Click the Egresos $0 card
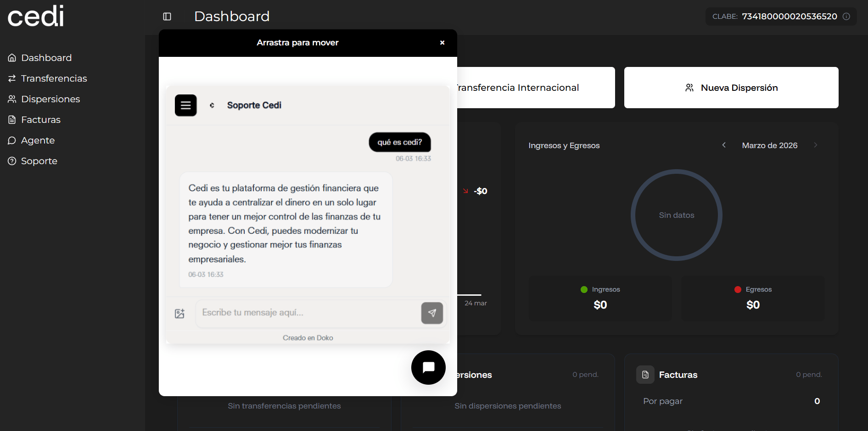The width and height of the screenshot is (868, 431). (753, 298)
